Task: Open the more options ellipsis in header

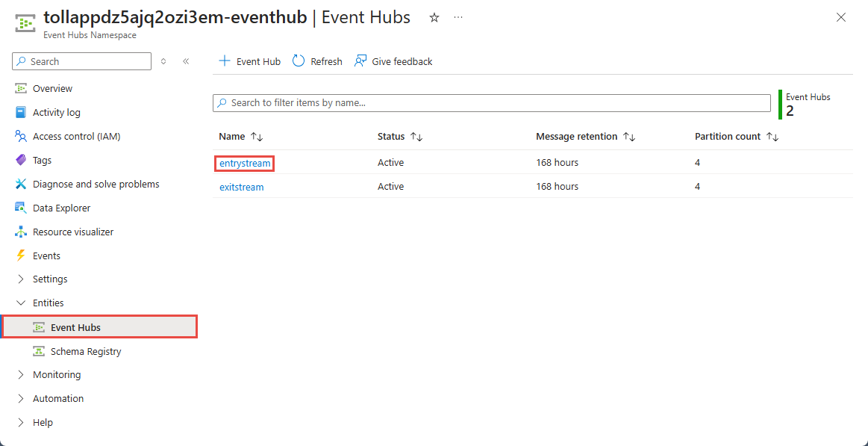Action: tap(458, 18)
